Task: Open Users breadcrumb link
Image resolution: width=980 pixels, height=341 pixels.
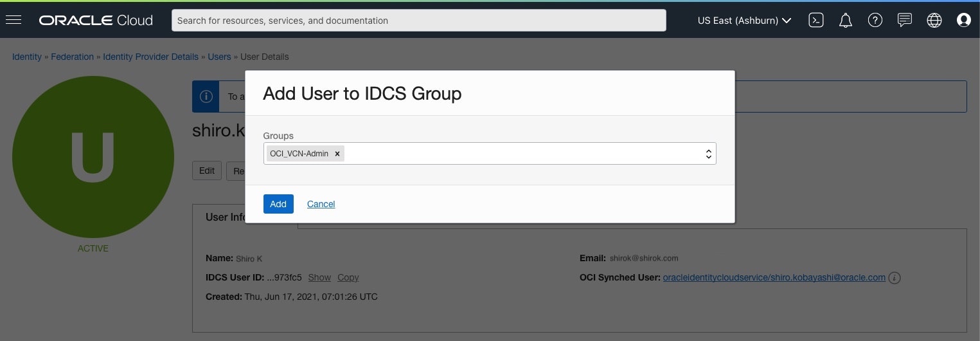Action: 219,57
